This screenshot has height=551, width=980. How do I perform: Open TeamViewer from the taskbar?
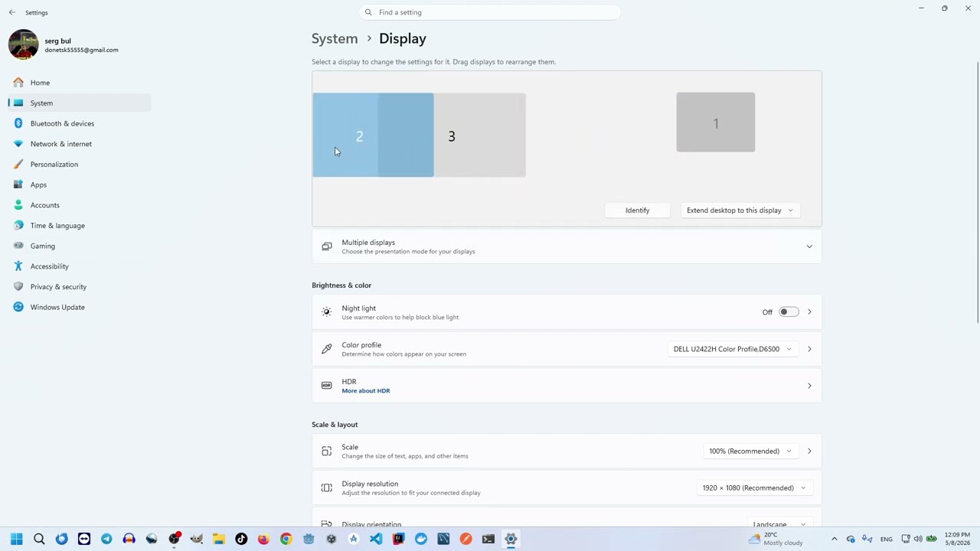(x=84, y=539)
